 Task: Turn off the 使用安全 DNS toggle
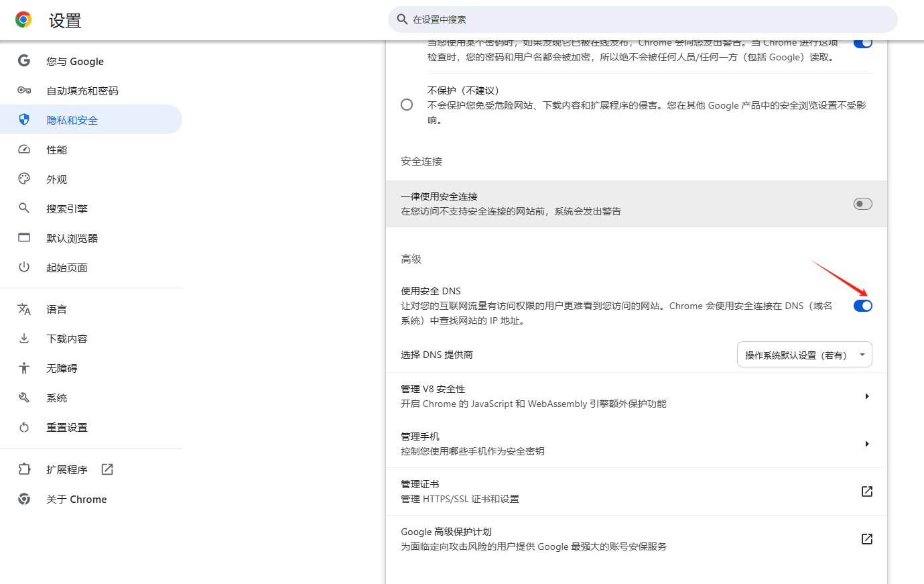[863, 306]
